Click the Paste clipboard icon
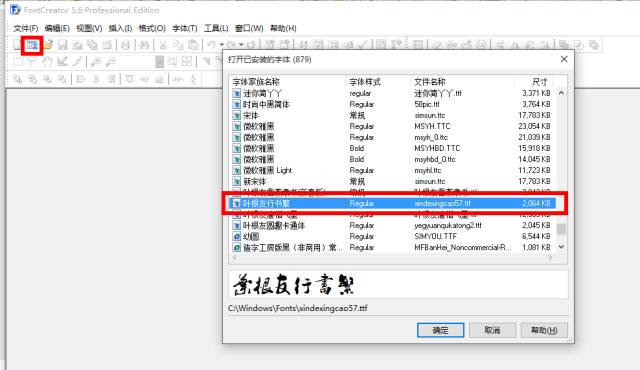Image resolution: width=640 pixels, height=370 pixels. coord(193,45)
